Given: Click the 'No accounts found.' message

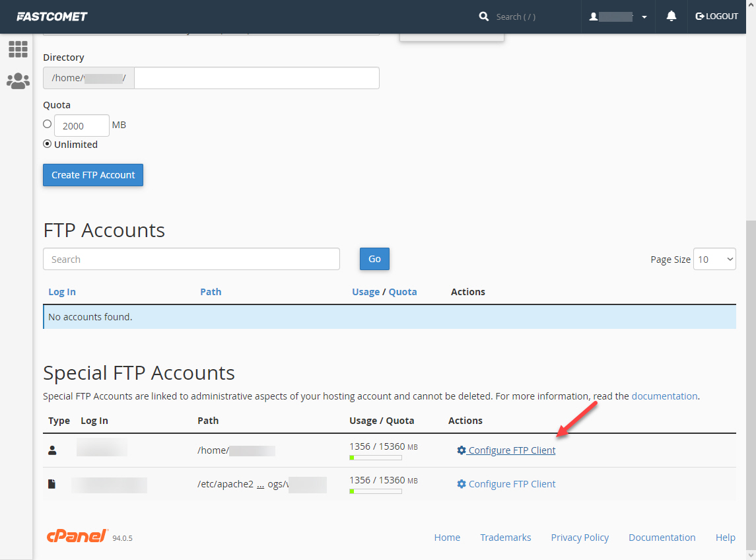Looking at the screenshot, I should pyautogui.click(x=90, y=317).
